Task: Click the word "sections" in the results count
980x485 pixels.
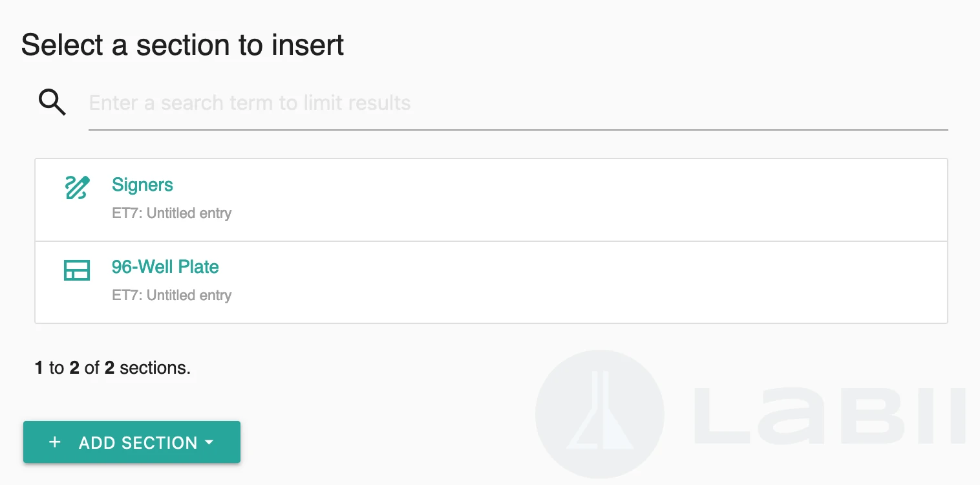Action: tap(154, 368)
